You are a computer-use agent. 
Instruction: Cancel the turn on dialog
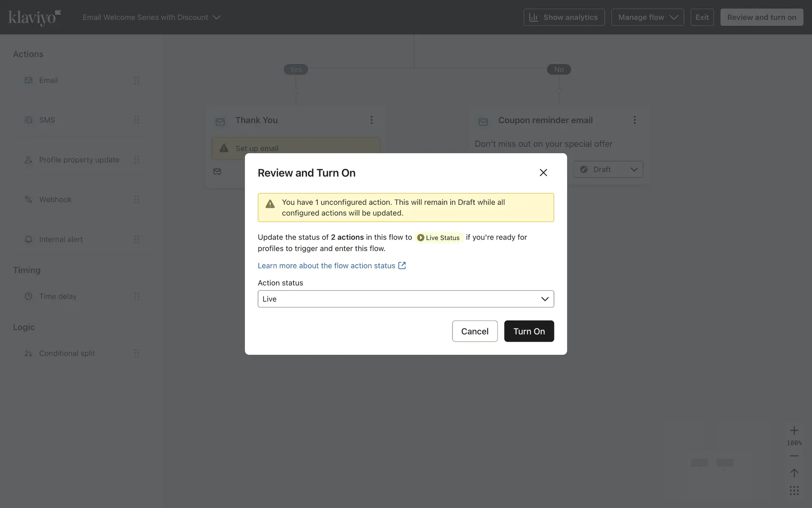tap(475, 331)
